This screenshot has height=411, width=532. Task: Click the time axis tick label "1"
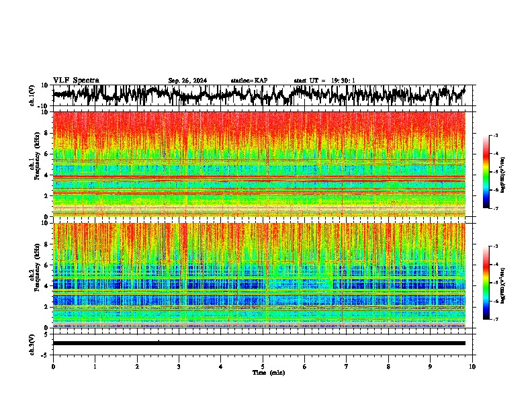tap(95, 367)
